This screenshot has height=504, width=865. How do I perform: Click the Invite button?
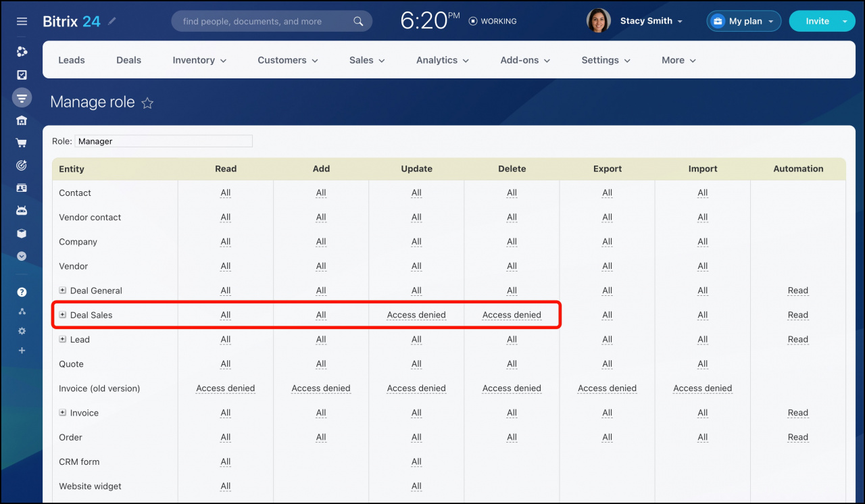(x=817, y=21)
